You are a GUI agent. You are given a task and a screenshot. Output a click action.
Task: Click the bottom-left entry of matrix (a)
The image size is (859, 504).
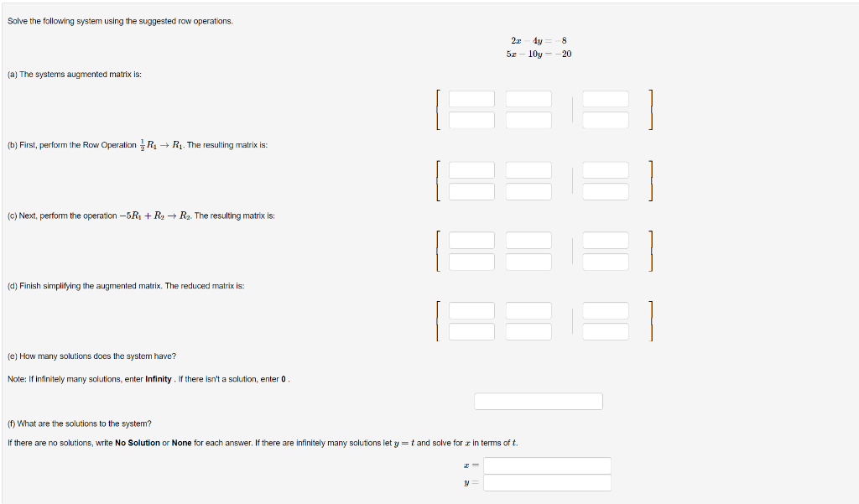471,120
